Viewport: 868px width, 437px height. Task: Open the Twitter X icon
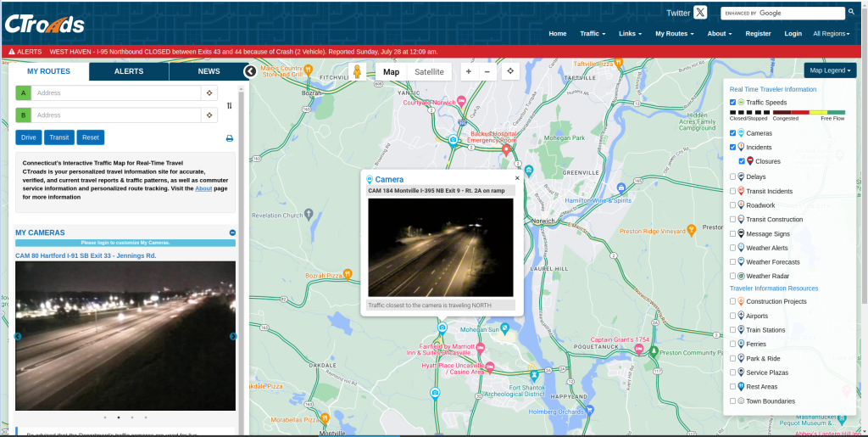(x=700, y=13)
